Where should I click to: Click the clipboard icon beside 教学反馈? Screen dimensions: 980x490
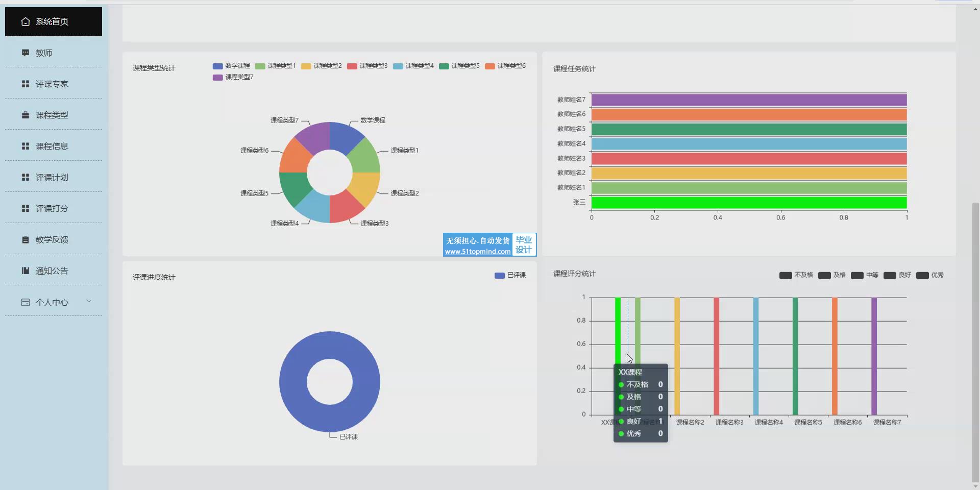(26, 239)
